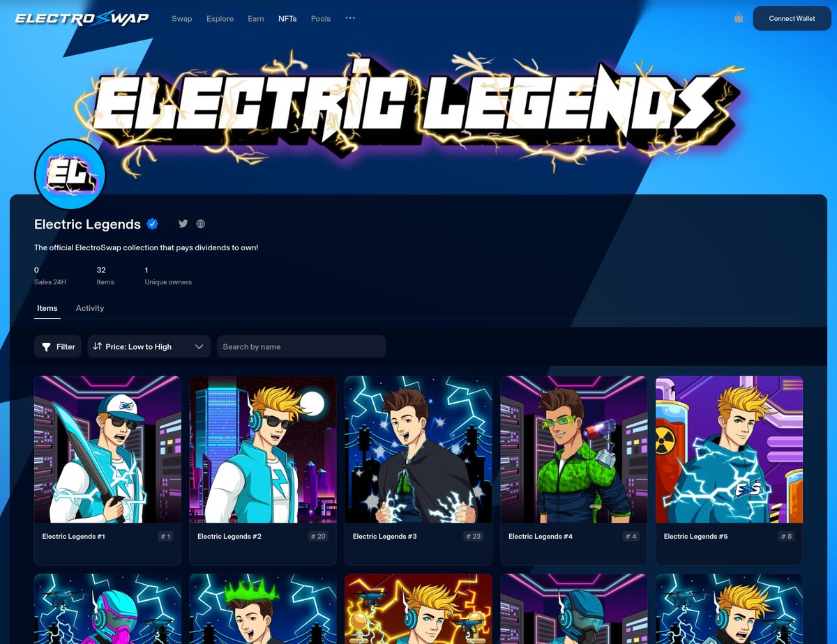This screenshot has height=644, width=837.
Task: Open the Pools nav item
Action: point(321,19)
